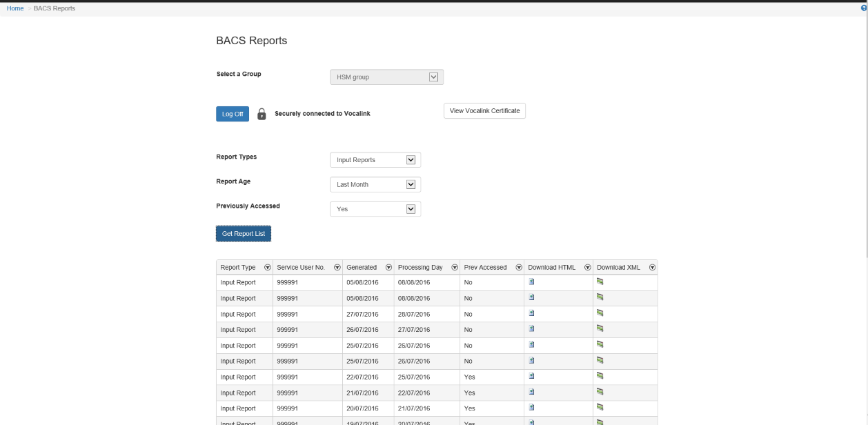This screenshot has width=868, height=425.
Task: Open the help icon in top-right corner
Action: click(864, 8)
